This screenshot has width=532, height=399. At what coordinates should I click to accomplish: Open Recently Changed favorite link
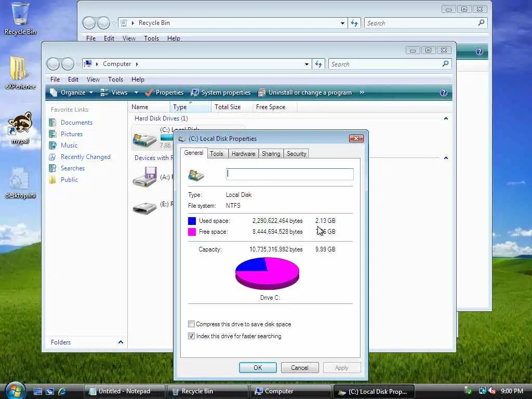pyautogui.click(x=86, y=157)
